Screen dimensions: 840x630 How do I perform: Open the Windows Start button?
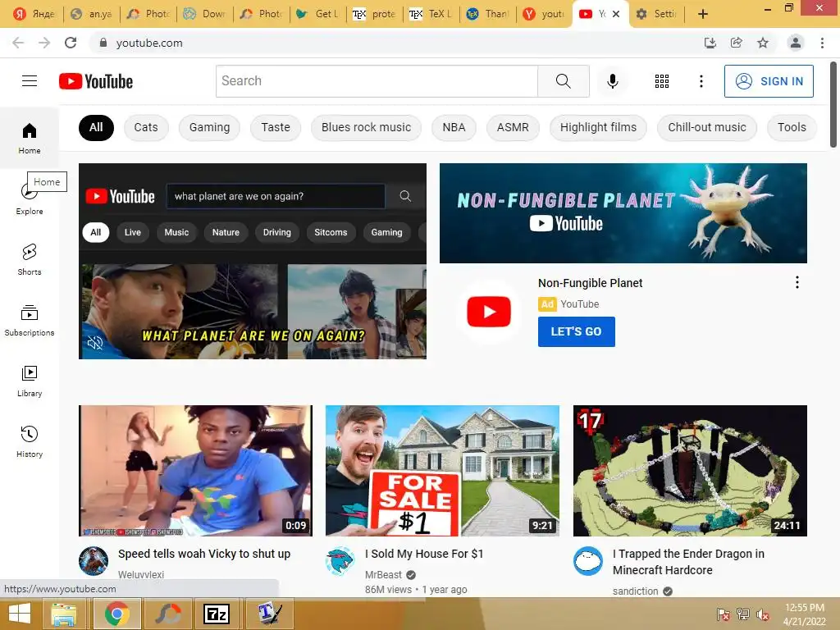coord(20,614)
